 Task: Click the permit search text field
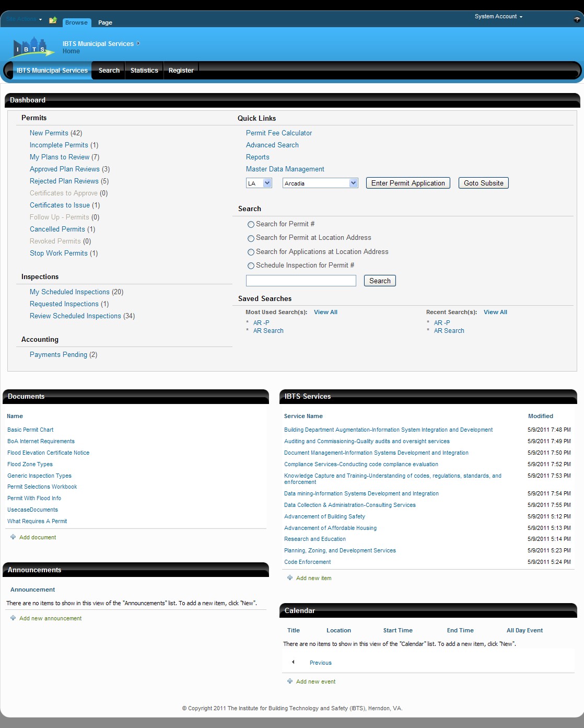coord(301,281)
